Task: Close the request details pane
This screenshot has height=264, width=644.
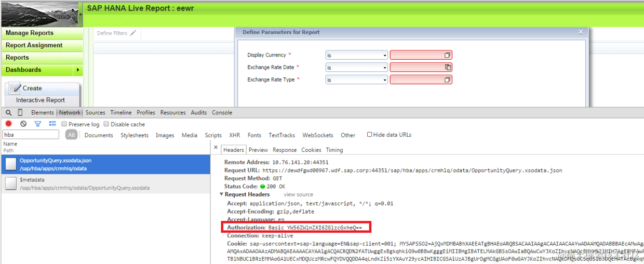Action: click(x=216, y=148)
